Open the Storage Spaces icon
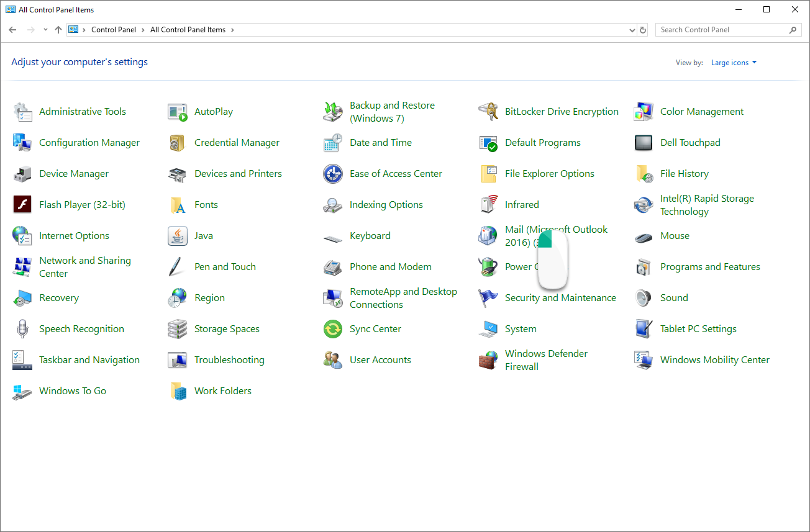 (178, 329)
